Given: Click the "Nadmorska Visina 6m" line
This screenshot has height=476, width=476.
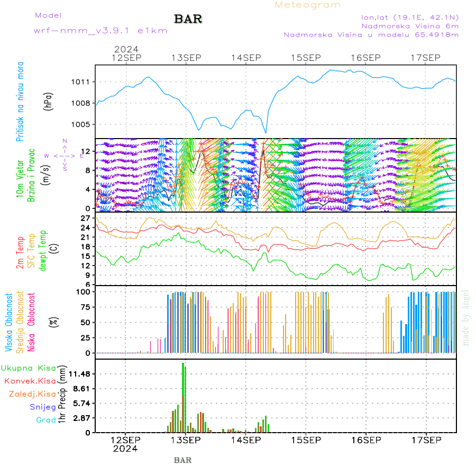Looking at the screenshot, I should click(x=410, y=26).
